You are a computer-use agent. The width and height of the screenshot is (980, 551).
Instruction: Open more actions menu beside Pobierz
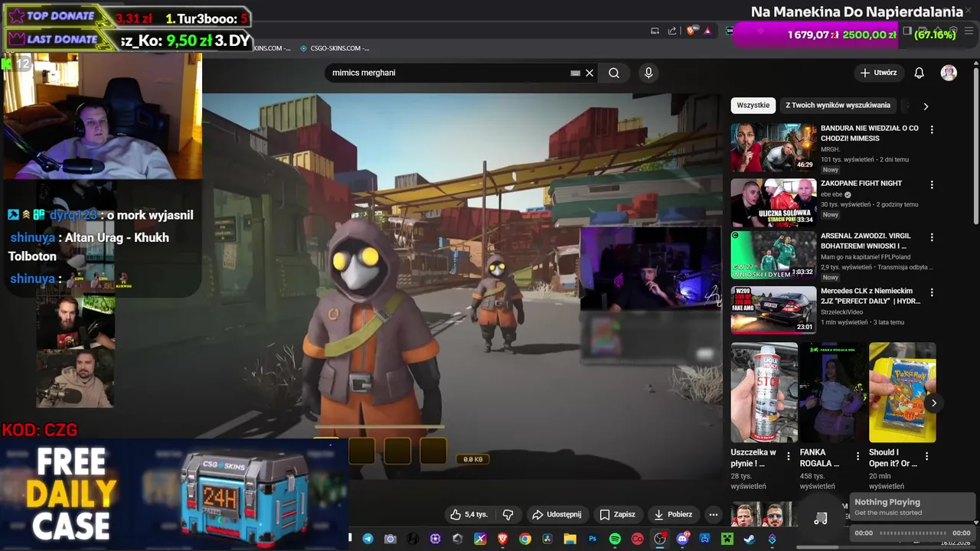(714, 514)
